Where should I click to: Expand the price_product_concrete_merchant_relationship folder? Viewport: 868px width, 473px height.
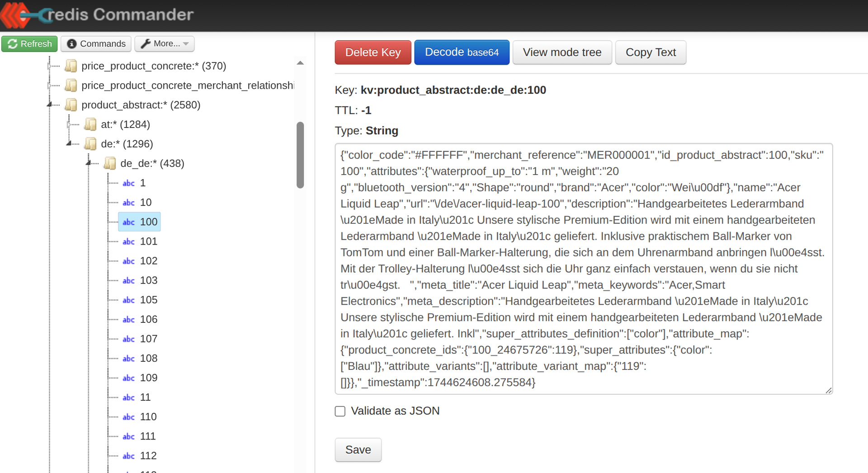[49, 85]
